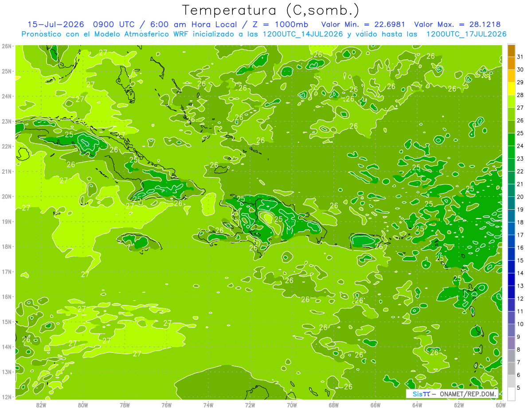Click the 14N latitude axis label

click(6, 347)
